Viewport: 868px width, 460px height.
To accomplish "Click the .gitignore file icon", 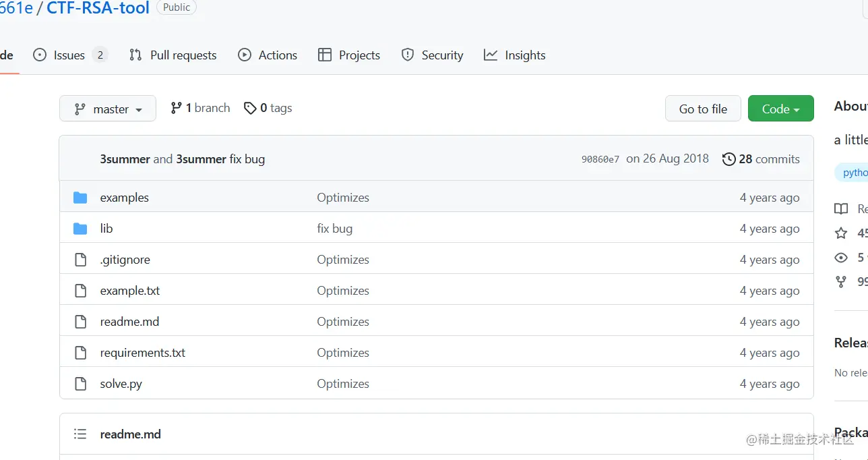I will 80,260.
